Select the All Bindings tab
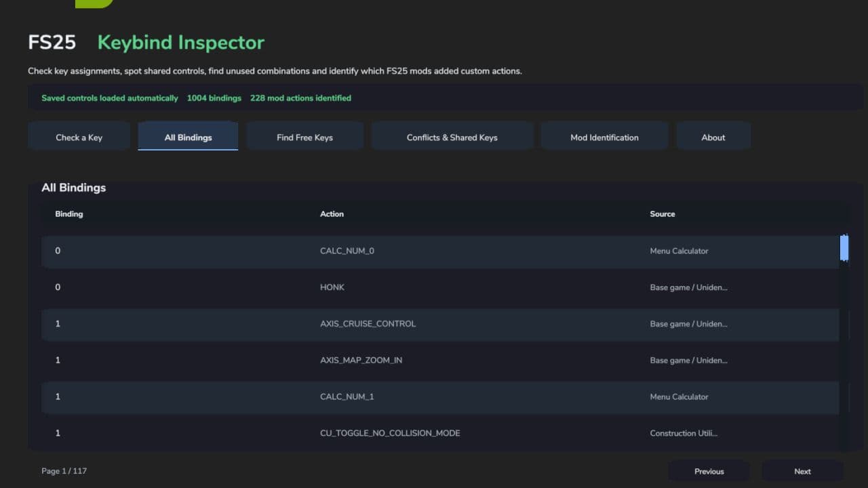 188,137
